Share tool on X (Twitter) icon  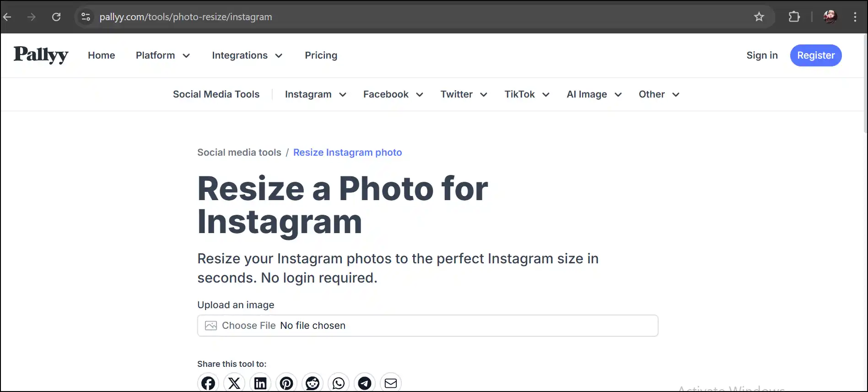point(234,383)
